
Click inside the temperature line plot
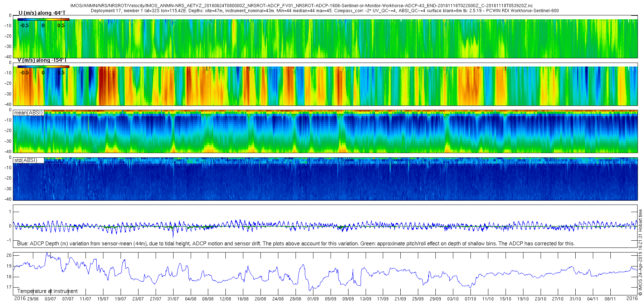[x=325, y=274]
